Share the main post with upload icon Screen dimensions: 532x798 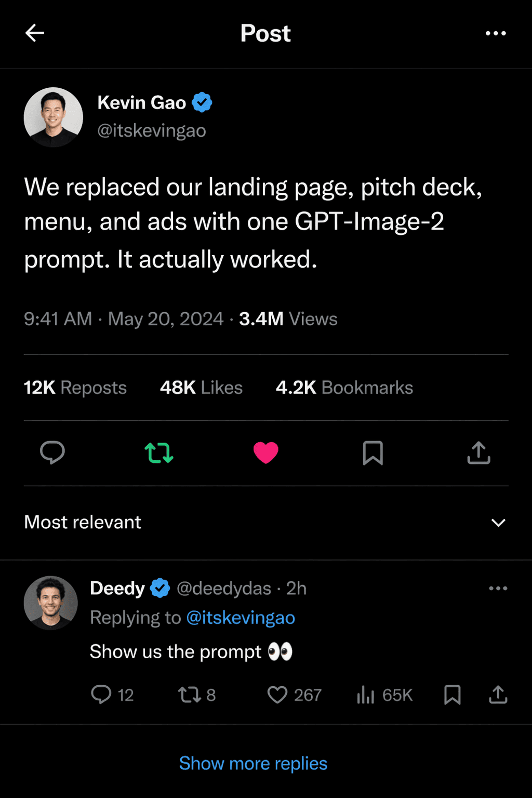[x=478, y=453]
